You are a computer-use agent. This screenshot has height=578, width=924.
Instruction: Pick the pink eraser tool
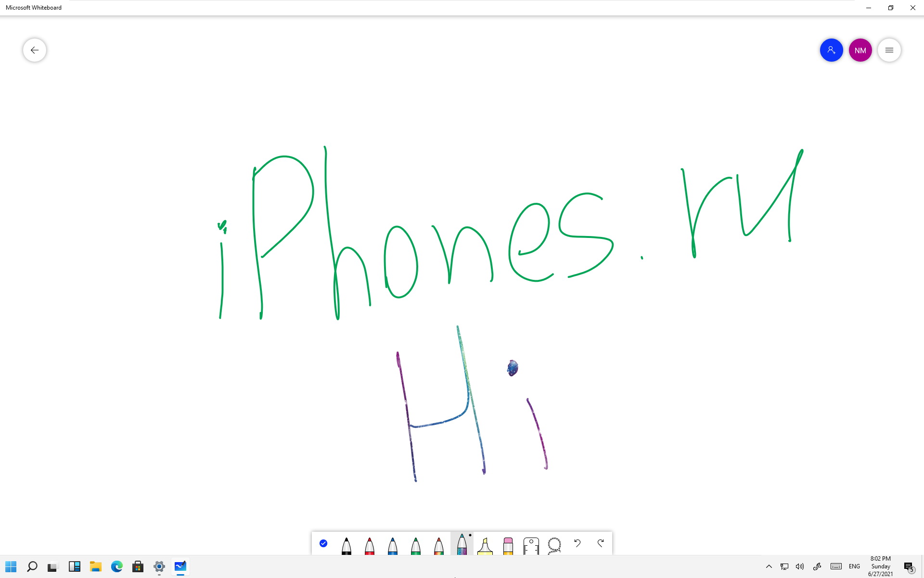[508, 545]
